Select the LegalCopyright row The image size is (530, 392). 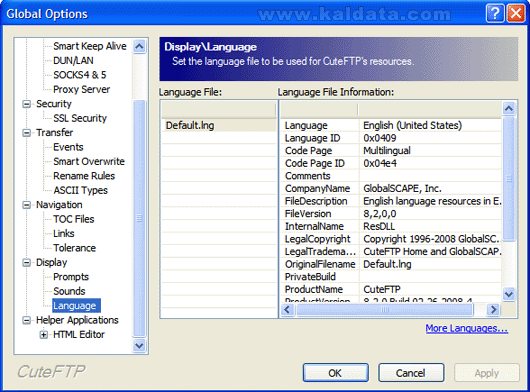pyautogui.click(x=391, y=239)
